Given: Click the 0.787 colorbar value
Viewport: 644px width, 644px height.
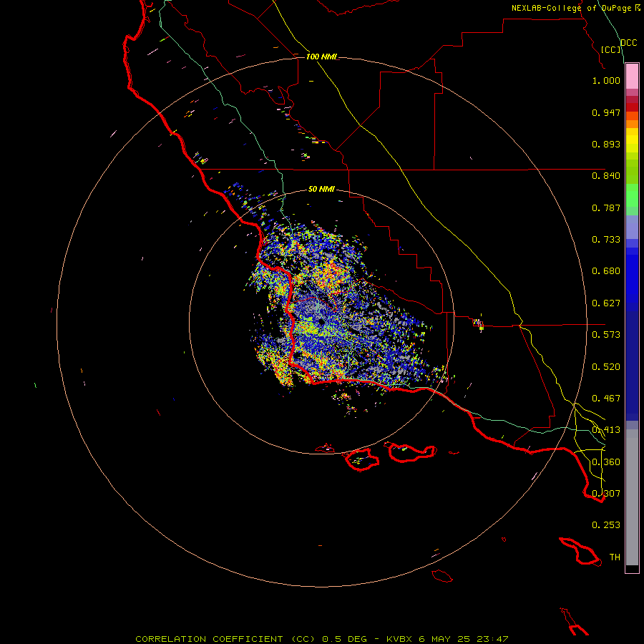Looking at the screenshot, I should tap(606, 208).
